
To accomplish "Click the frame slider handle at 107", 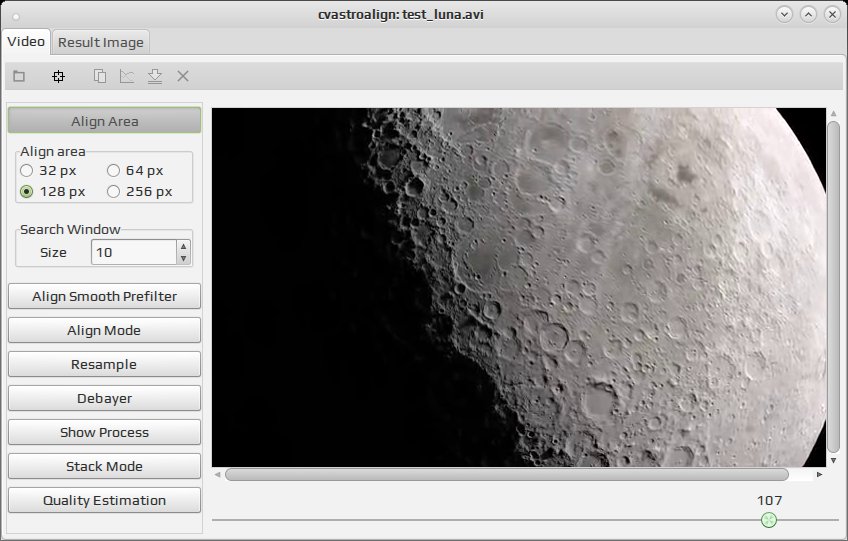I will pyautogui.click(x=768, y=520).
